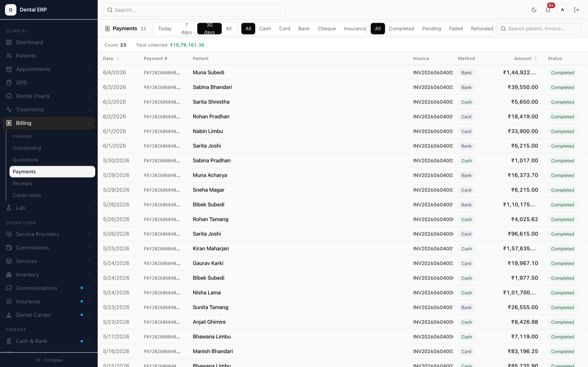Screen dimensions: 588x367
Task: Click the Appointments calendar icon
Action: tap(9, 69)
